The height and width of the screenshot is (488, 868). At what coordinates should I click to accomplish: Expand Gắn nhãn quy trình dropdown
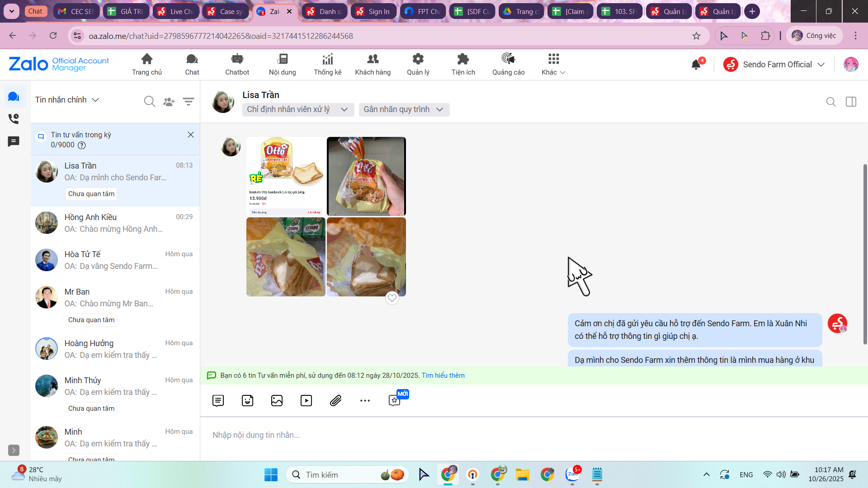coord(404,109)
